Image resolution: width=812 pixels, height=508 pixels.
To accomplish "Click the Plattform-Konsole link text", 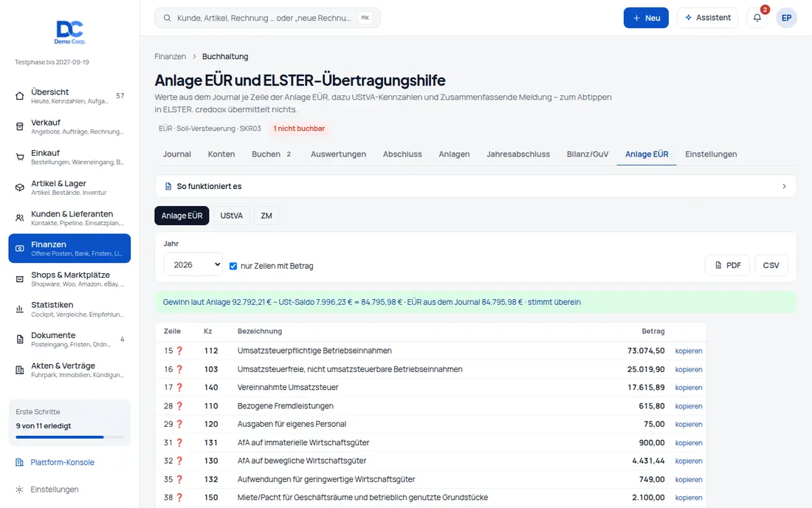I will 62,462.
